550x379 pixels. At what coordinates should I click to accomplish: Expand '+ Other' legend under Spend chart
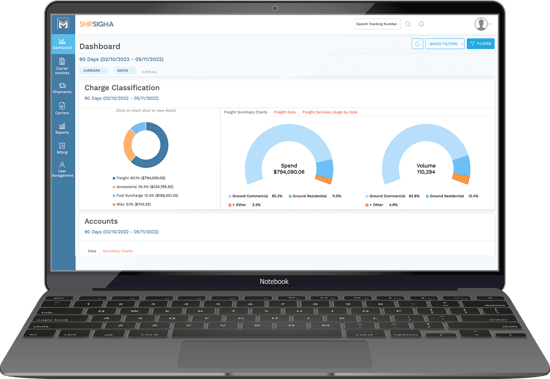(x=244, y=205)
